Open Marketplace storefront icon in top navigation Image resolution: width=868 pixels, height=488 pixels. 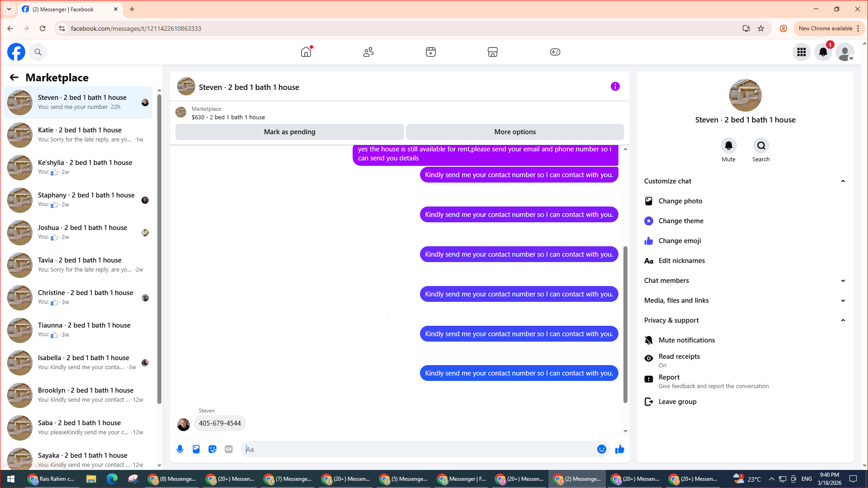pyautogui.click(x=493, y=52)
